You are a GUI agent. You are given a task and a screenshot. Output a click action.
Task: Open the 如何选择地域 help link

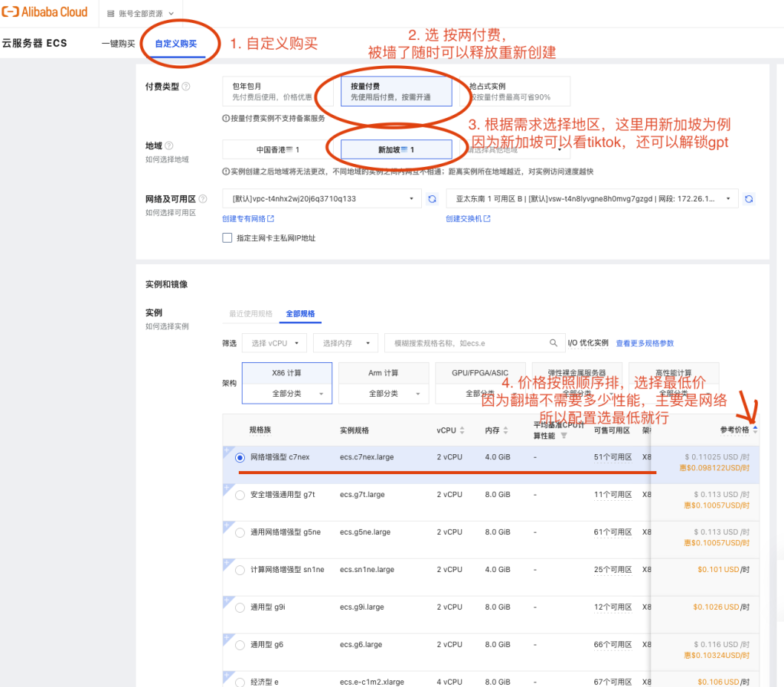point(167,159)
